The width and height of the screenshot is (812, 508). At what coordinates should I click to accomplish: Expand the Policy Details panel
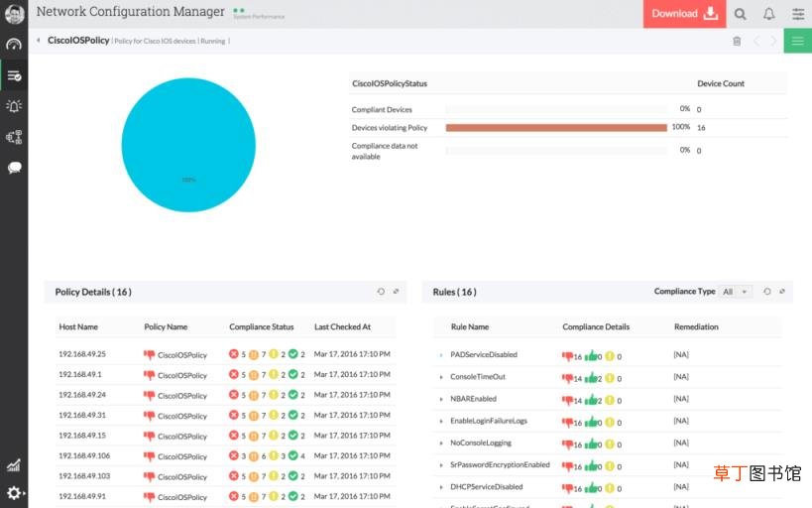[x=396, y=292]
